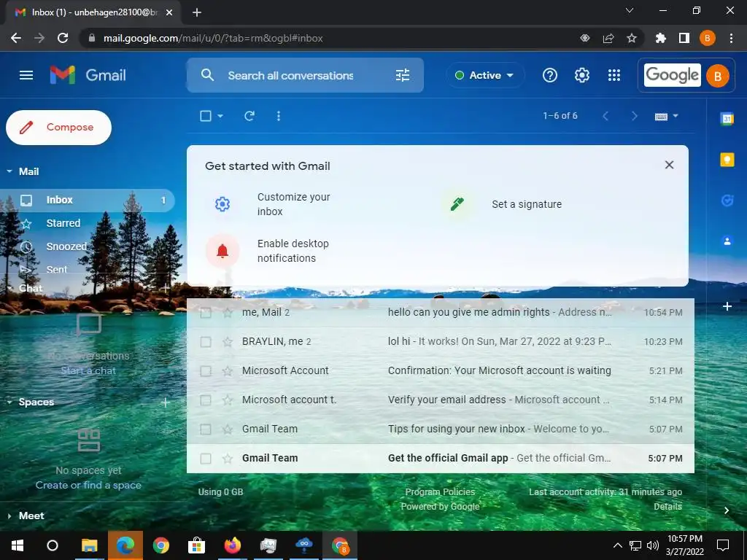747x560 pixels.
Task: Select the 'Get the official Gmail app' checkbox
Action: [x=206, y=459]
